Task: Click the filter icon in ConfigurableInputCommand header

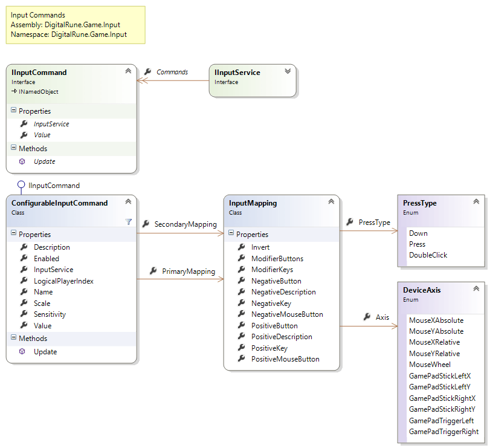Action: [x=129, y=222]
